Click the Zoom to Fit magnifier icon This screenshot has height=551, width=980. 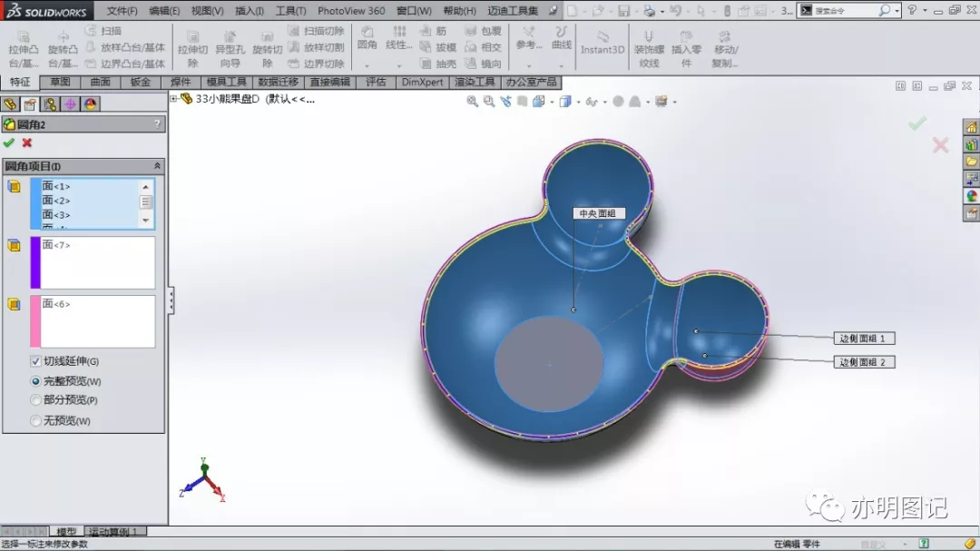pos(473,102)
